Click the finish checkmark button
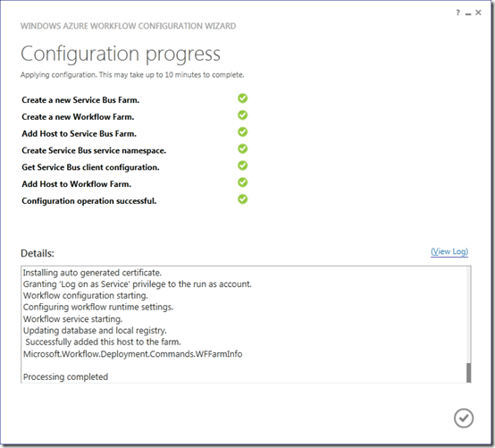This screenshot has height=448, width=495. tap(464, 418)
